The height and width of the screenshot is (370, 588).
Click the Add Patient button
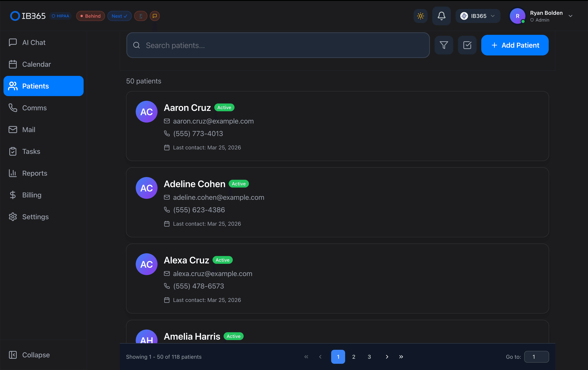point(515,45)
